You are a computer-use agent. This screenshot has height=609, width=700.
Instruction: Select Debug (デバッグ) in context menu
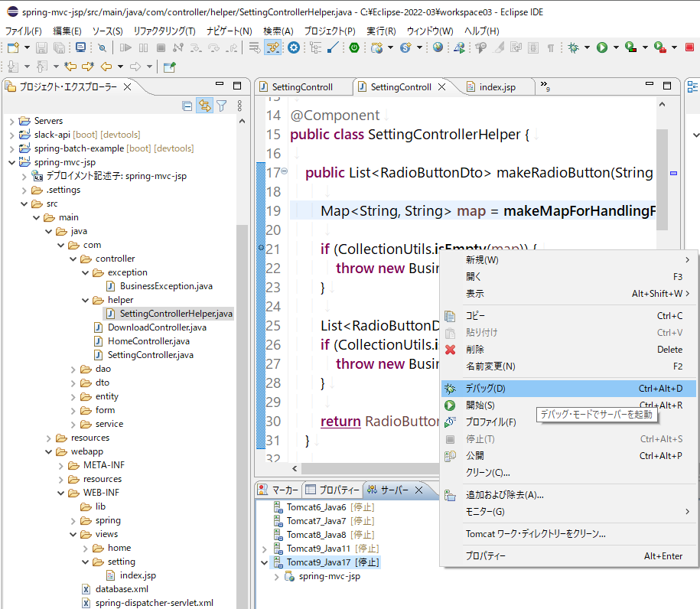click(568, 389)
